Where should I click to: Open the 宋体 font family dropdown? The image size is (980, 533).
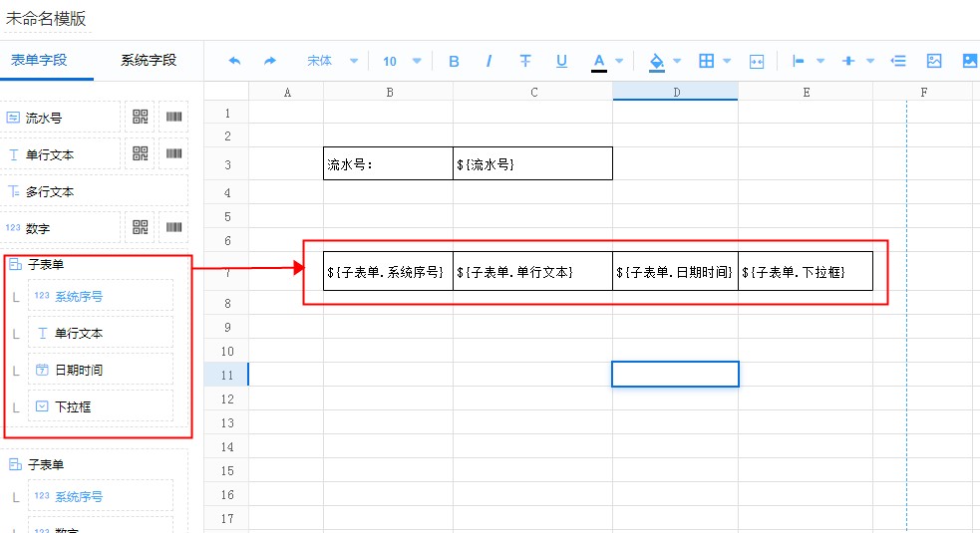332,62
